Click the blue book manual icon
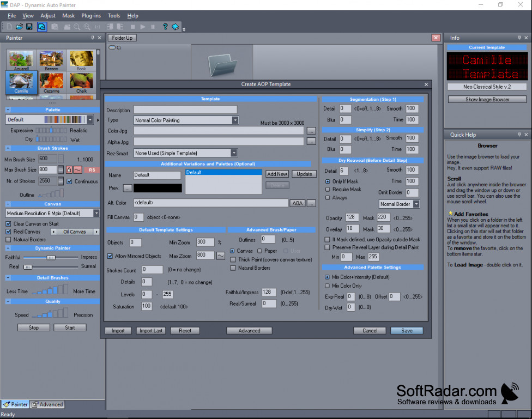The image size is (532, 419). [176, 27]
